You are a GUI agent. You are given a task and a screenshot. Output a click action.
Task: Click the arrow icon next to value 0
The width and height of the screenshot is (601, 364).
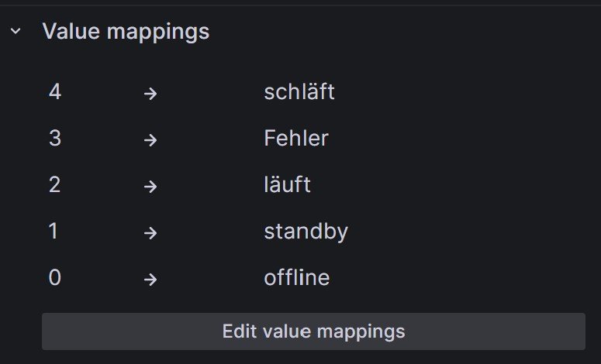click(x=150, y=279)
